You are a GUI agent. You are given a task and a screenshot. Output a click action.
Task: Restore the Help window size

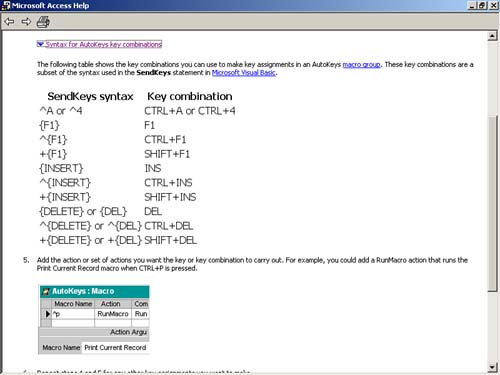coord(482,6)
